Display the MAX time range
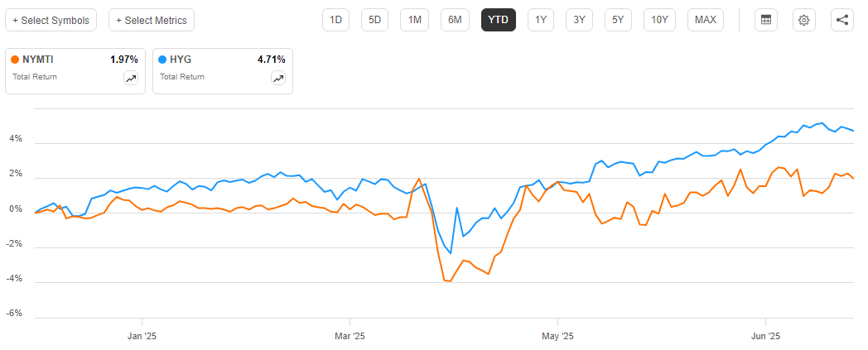The height and width of the screenshot is (350, 868). [x=706, y=20]
